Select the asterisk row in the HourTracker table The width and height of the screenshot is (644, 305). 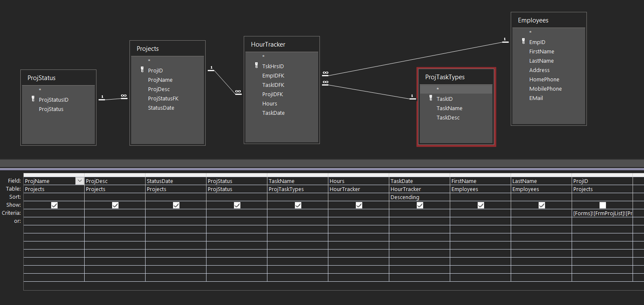[282, 57]
